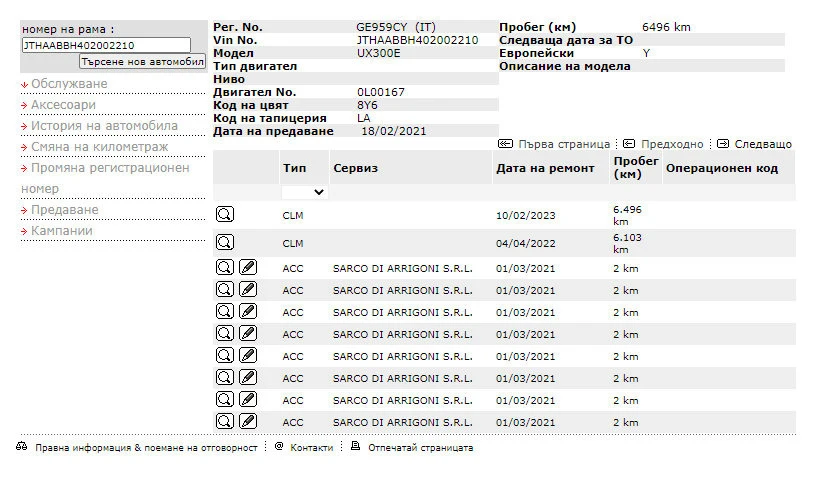View details of 04/04/2022 CLM record
The width and height of the screenshot is (836, 500).
(225, 242)
